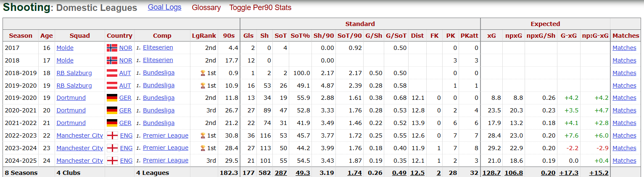This screenshot has width=644, height=177.
Task: Click the England flag in the 2024-2025 row
Action: click(x=112, y=161)
